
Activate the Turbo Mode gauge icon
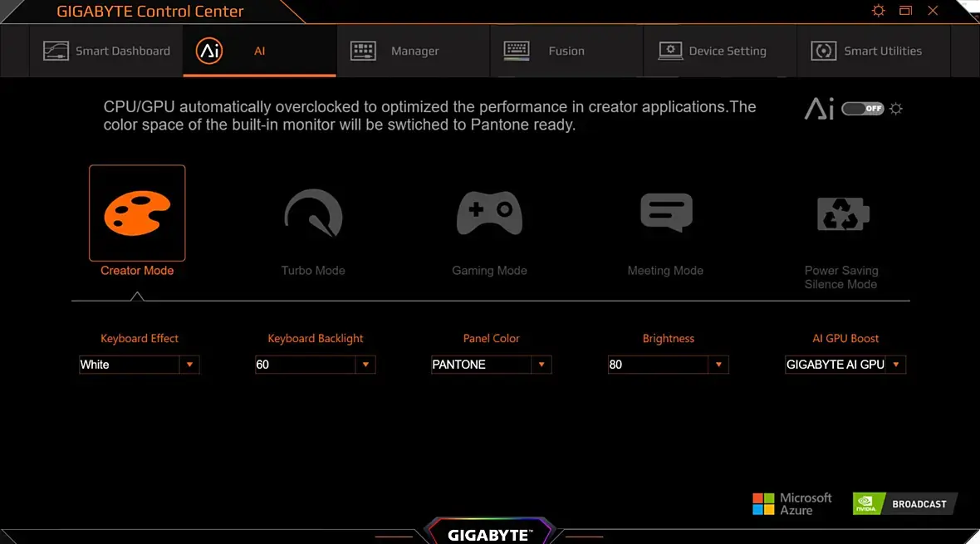(313, 213)
